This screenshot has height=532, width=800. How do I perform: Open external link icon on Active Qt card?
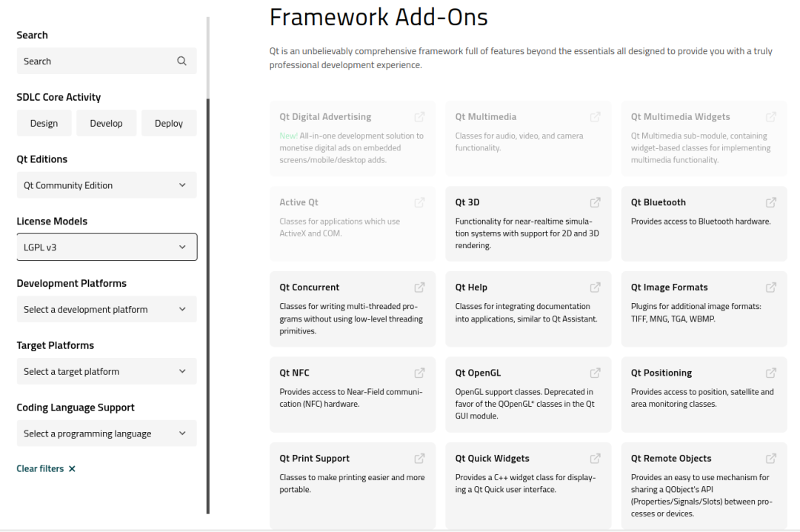(x=419, y=203)
